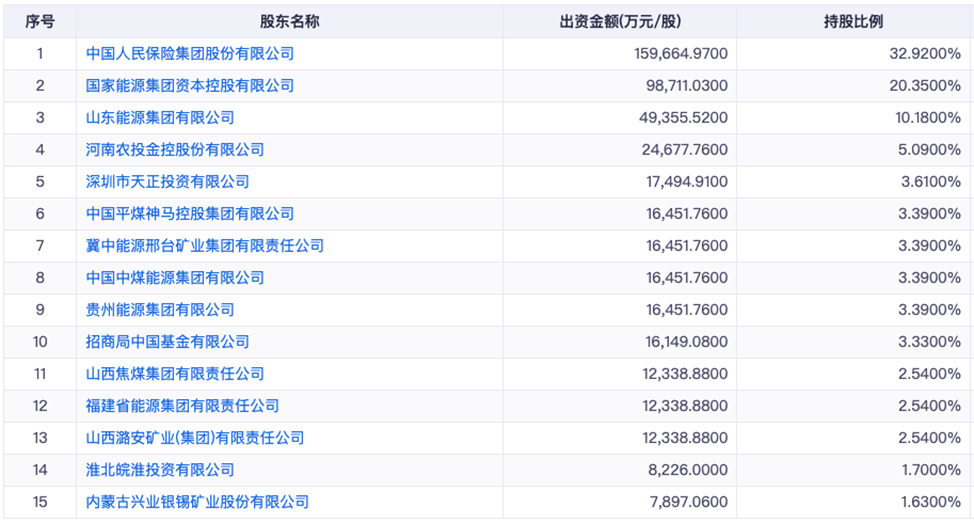974x522 pixels.
Task: Select the percentage 32.9200%
Action: 925,53
